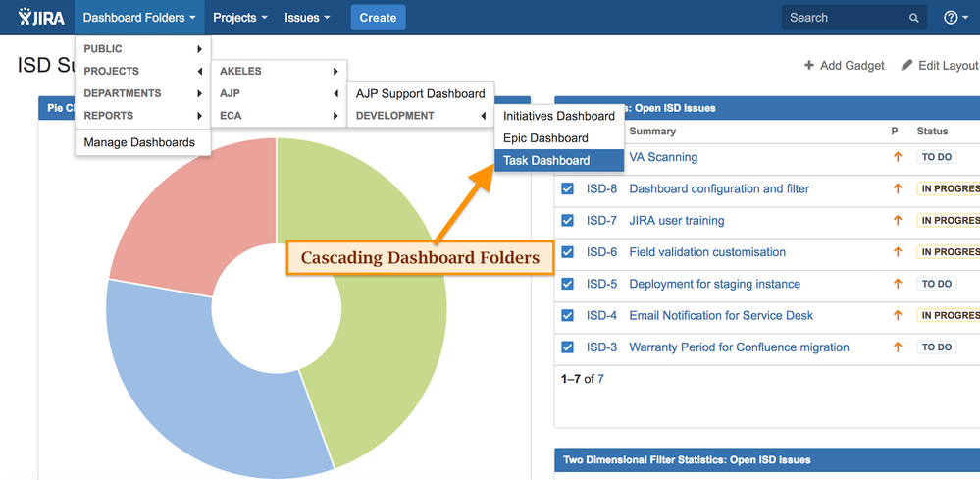Click priority arrow in ISD-4 row

click(x=898, y=316)
